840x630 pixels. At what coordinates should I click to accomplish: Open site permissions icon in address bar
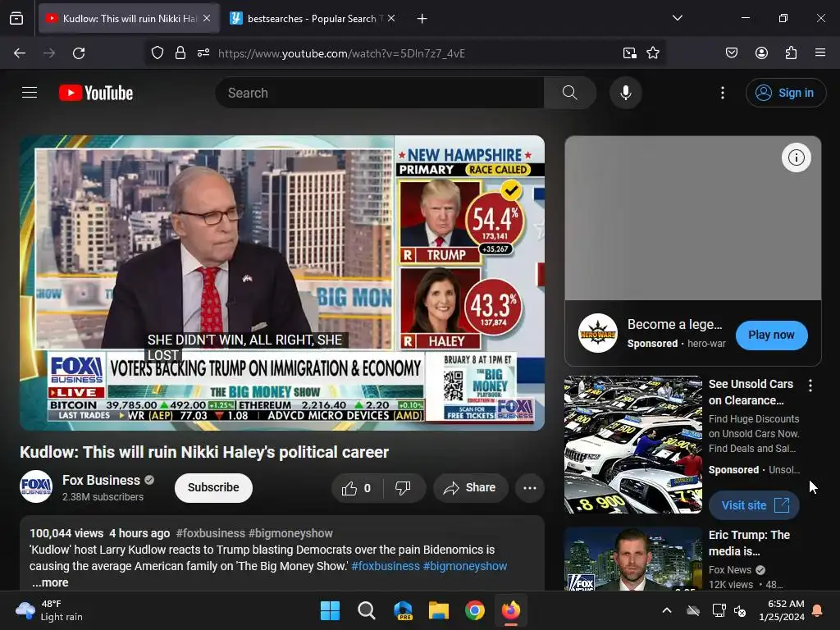203,53
